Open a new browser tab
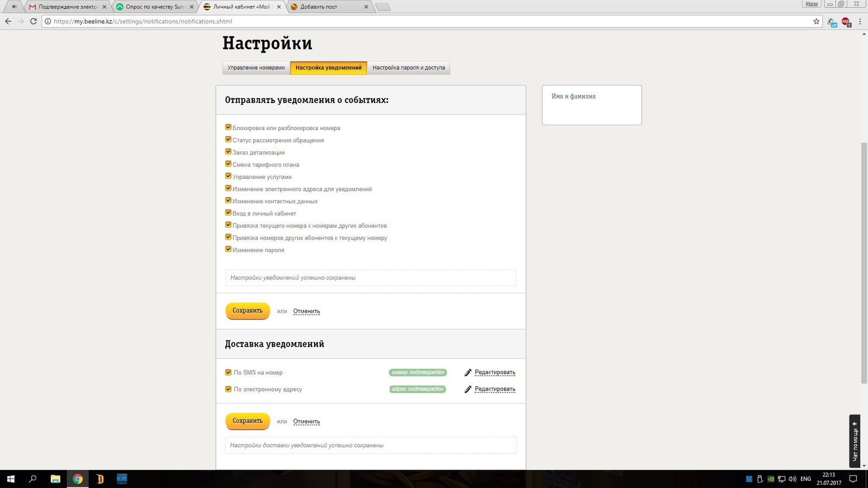 click(x=383, y=7)
